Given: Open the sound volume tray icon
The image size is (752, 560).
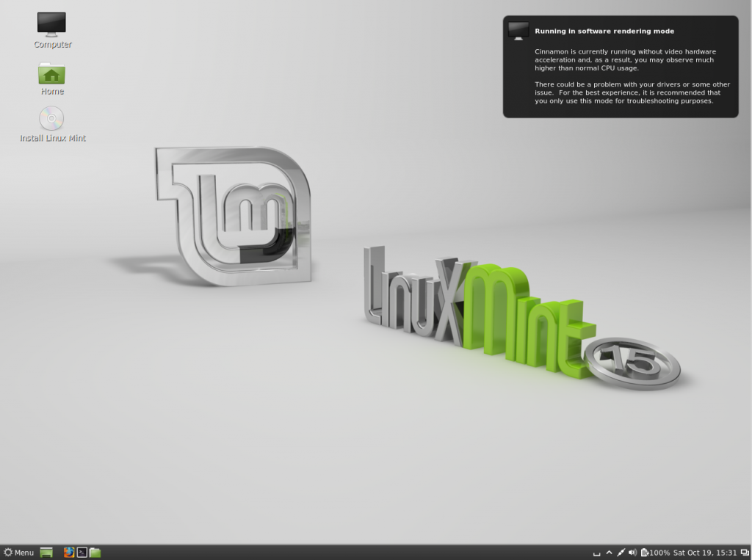Looking at the screenshot, I should coord(632,553).
